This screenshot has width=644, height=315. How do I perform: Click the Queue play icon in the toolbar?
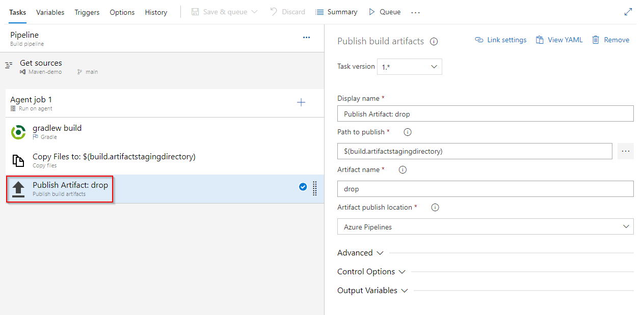pyautogui.click(x=371, y=11)
